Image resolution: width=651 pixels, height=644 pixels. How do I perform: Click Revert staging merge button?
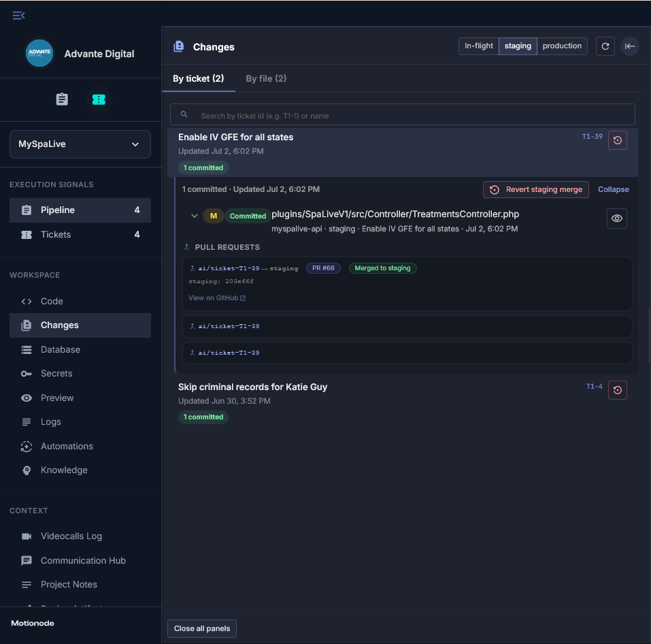[536, 189]
